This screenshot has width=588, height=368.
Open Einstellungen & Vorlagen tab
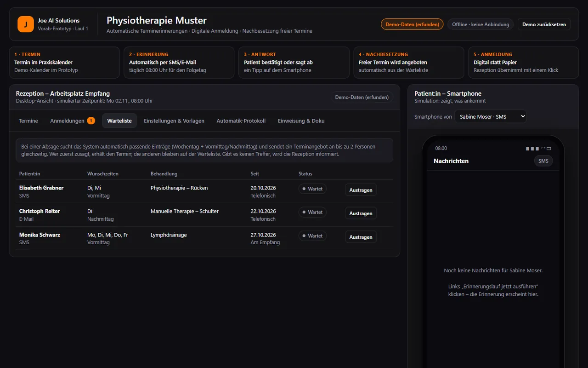point(174,121)
